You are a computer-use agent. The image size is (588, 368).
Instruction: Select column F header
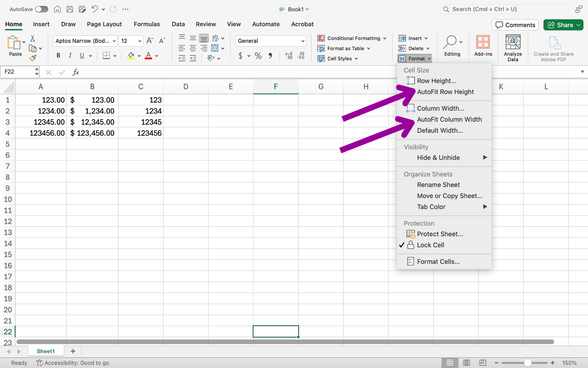(x=276, y=87)
